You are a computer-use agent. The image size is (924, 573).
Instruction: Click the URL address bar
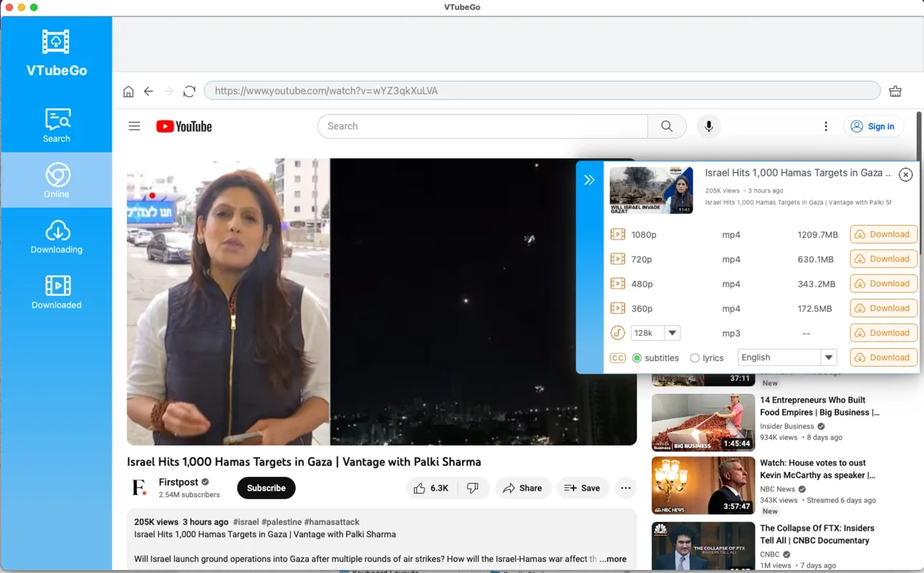click(542, 91)
